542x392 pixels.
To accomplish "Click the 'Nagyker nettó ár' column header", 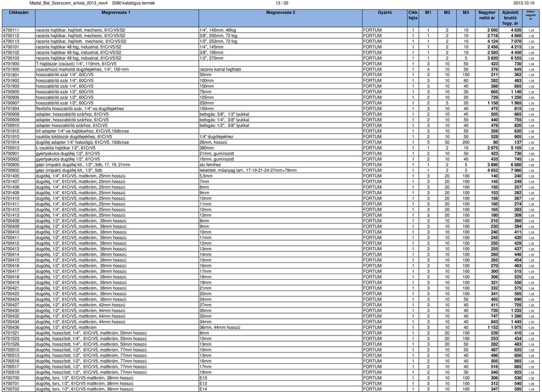I will [487, 18].
